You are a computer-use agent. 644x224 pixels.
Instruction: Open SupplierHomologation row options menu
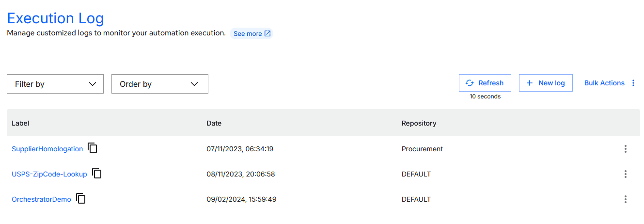click(626, 149)
